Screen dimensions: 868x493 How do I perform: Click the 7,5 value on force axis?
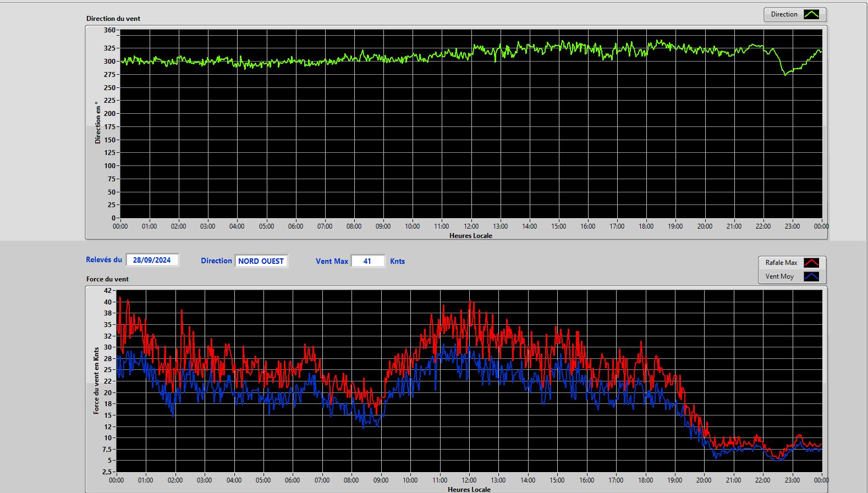pos(107,449)
